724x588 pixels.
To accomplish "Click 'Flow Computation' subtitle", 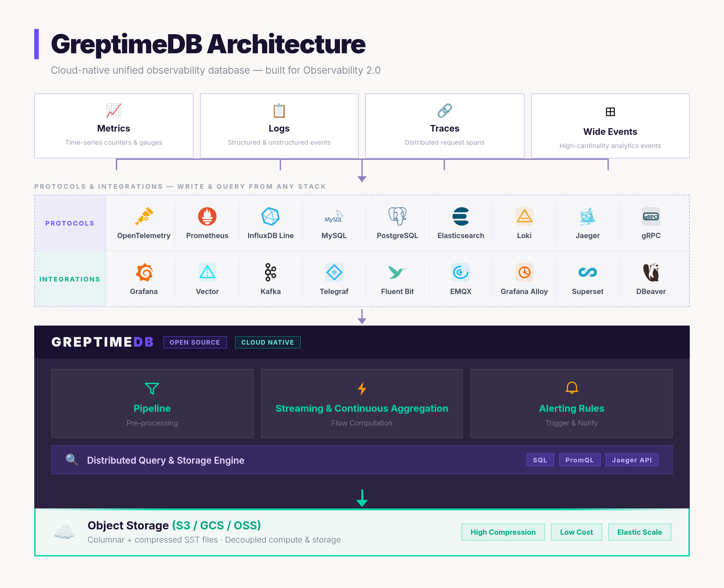I will (x=362, y=423).
